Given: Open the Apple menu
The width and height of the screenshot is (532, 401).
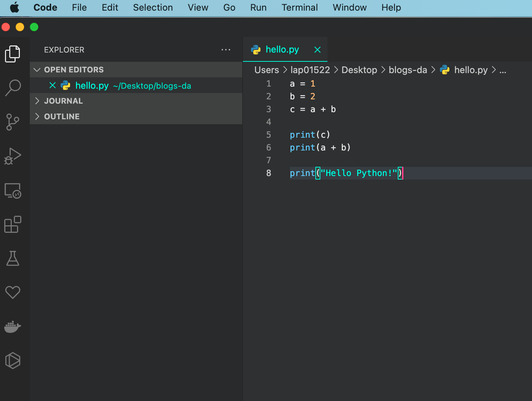Looking at the screenshot, I should click(15, 7).
